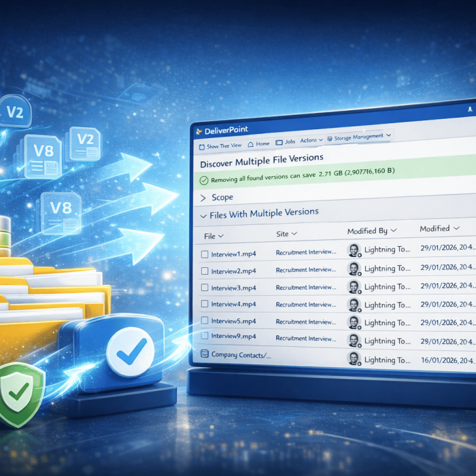476x476 pixels.
Task: Tick the checkbox for Interview1.mp4
Action: coord(205,254)
